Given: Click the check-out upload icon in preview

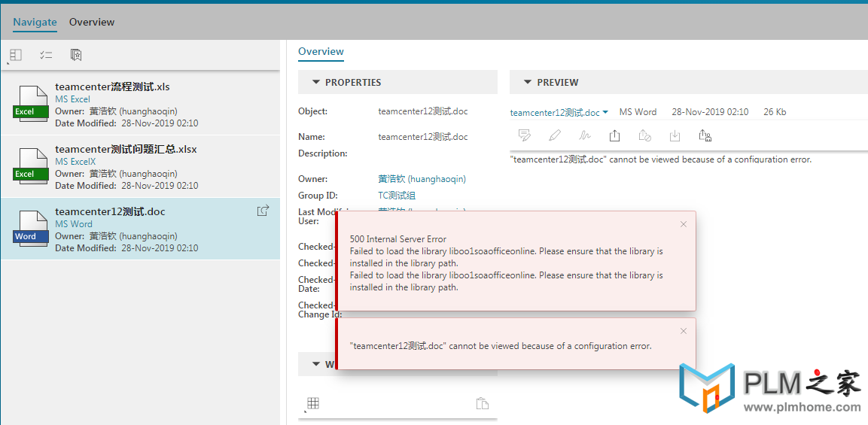Looking at the screenshot, I should 614,135.
